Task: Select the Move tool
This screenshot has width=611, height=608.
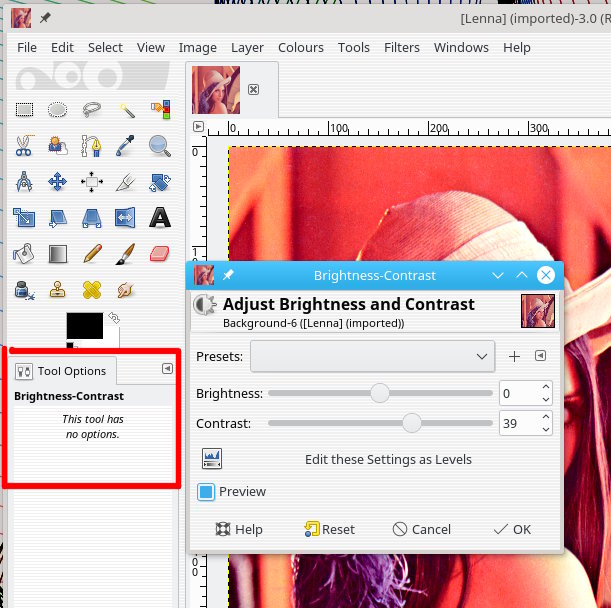Action: coord(58,182)
